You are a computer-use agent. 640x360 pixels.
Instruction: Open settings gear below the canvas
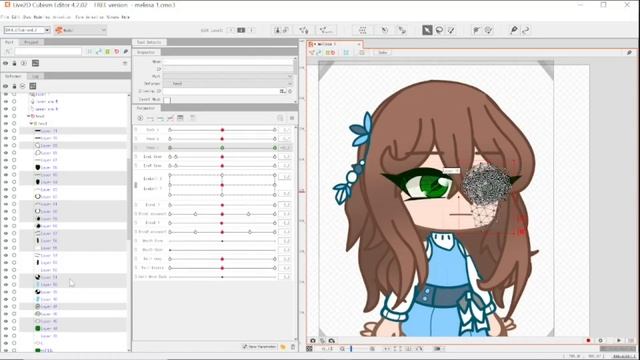(600, 340)
